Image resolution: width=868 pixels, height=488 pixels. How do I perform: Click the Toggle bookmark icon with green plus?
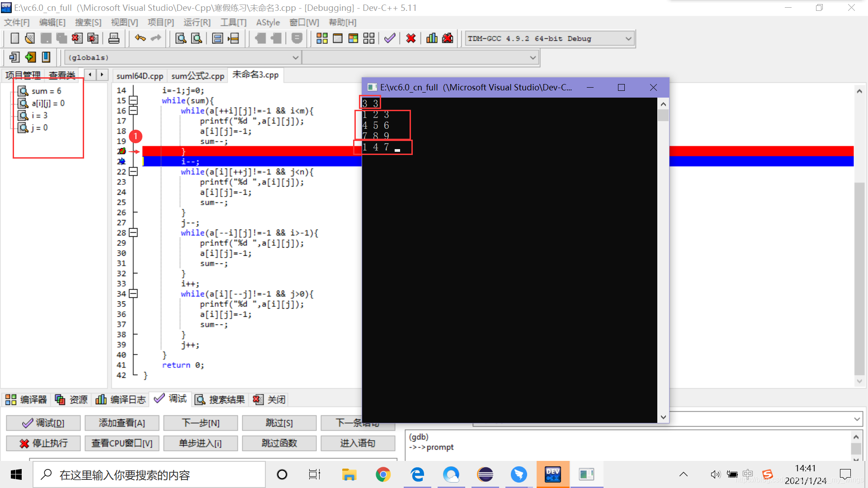(x=30, y=57)
